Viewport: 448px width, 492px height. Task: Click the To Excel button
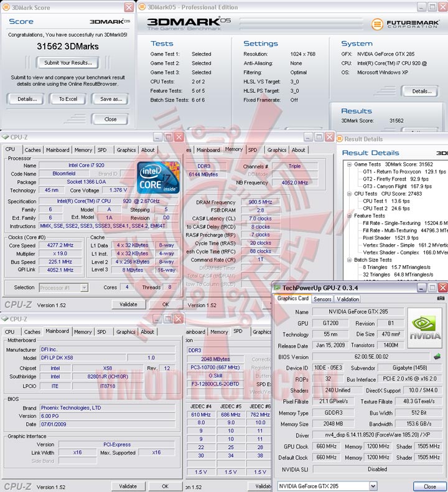(x=68, y=99)
